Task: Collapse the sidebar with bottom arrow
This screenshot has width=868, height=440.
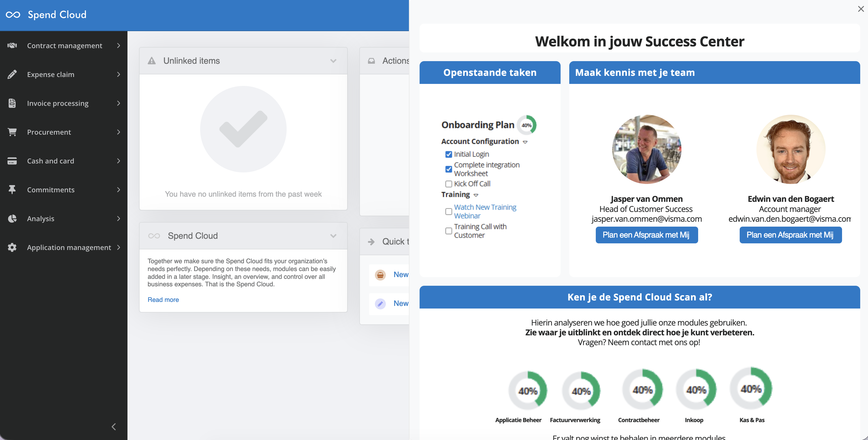Action: coord(114,426)
